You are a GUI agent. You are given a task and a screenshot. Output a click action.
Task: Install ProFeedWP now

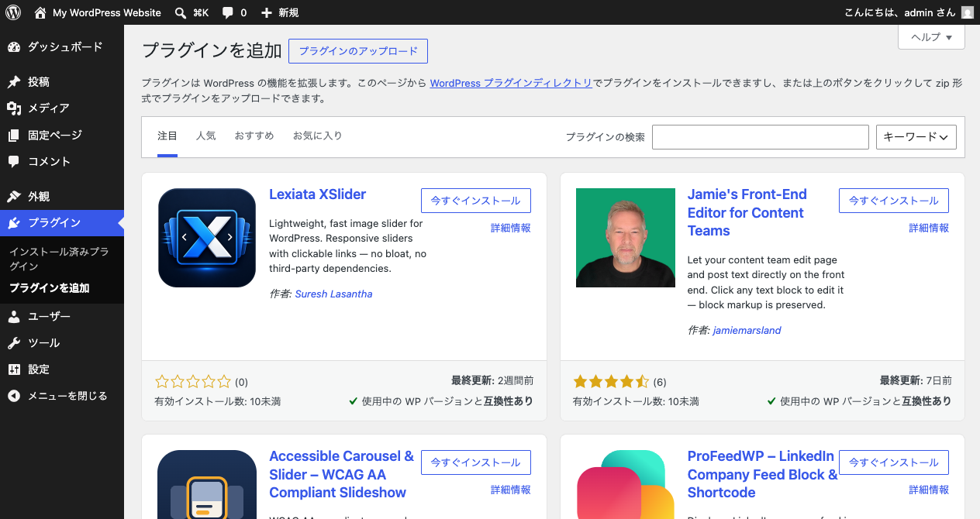click(894, 462)
